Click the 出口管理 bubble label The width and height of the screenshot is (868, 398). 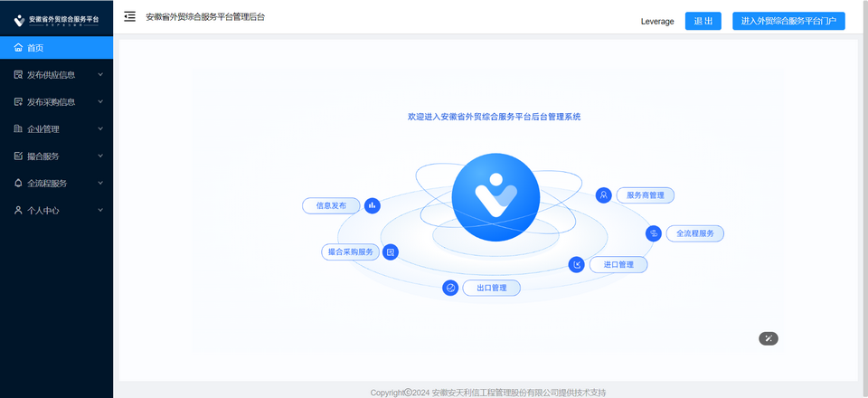(x=492, y=288)
